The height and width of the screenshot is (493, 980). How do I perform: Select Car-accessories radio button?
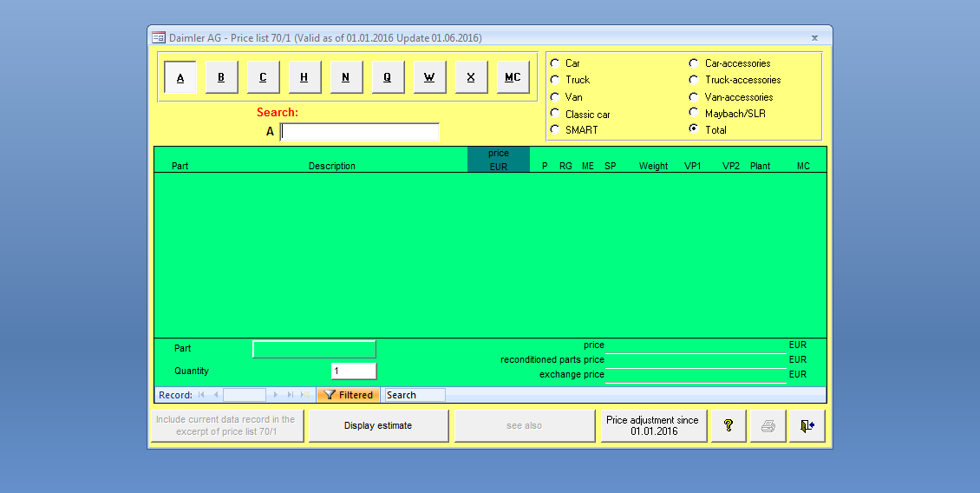point(694,63)
